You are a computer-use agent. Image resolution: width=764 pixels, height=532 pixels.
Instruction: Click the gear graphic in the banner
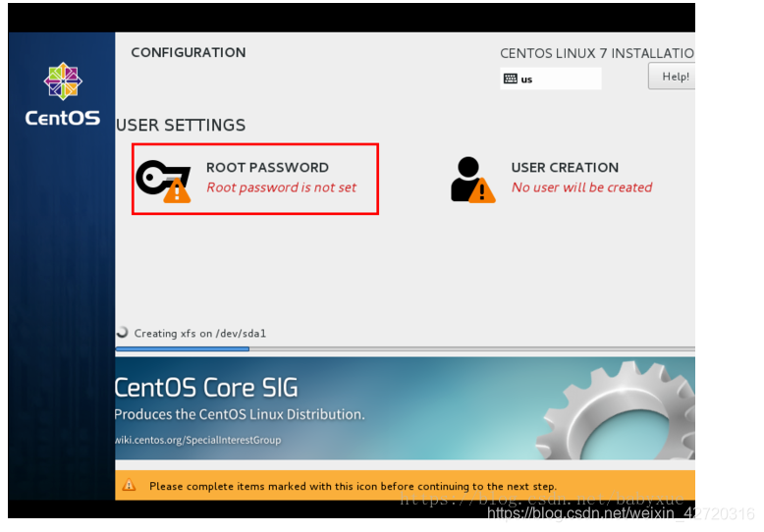point(616,410)
